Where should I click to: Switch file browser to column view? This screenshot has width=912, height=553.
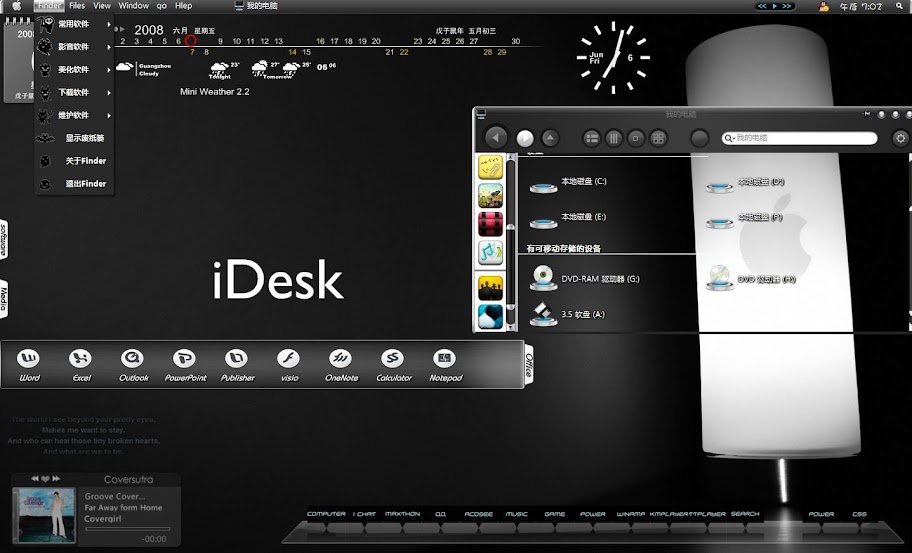coord(614,138)
